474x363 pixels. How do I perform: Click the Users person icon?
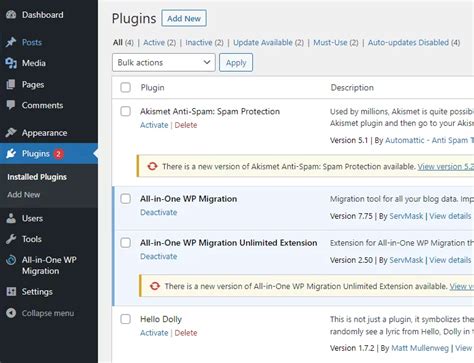11,218
